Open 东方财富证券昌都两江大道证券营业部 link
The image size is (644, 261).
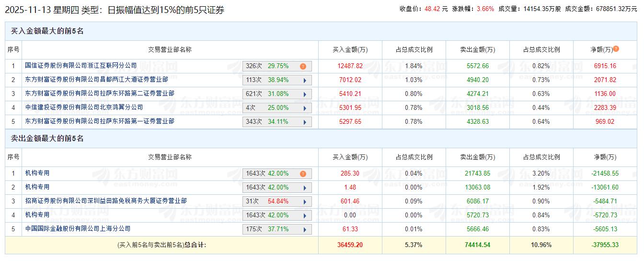click(x=96, y=80)
